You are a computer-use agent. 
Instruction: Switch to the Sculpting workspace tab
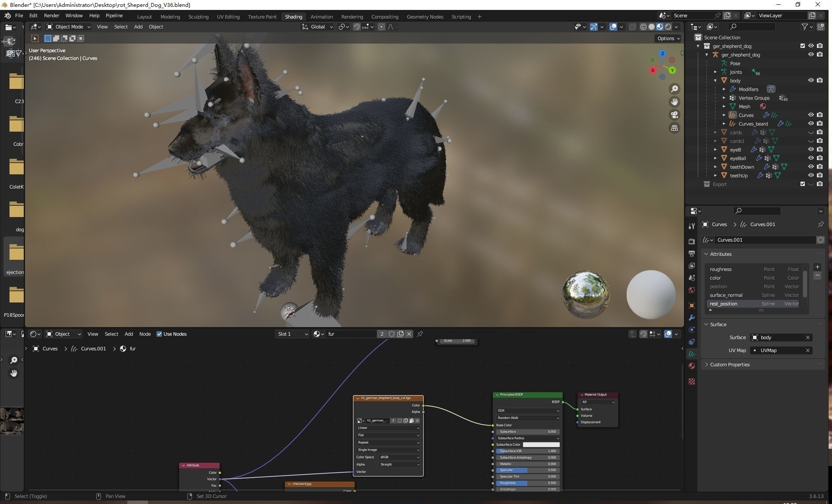coord(198,17)
